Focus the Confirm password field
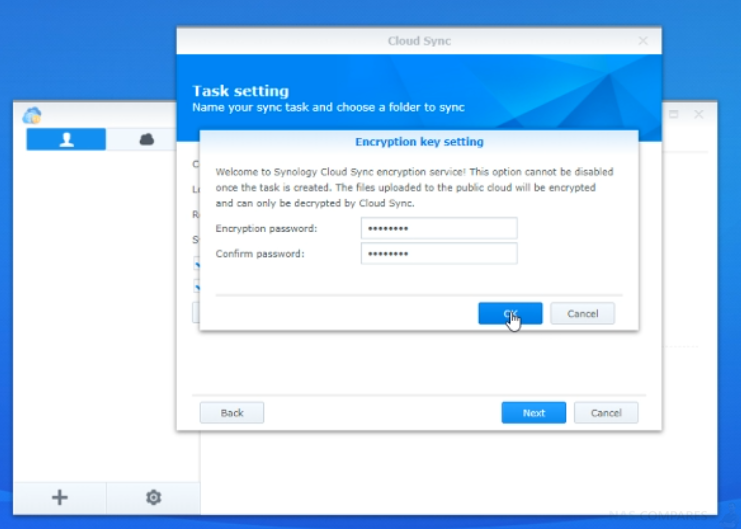Viewport: 741px width, 529px height. (x=439, y=253)
